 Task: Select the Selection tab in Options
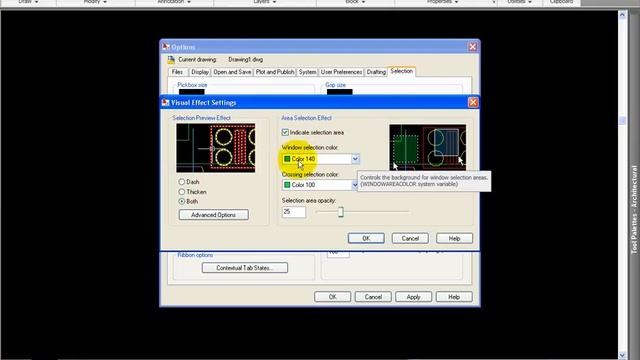[402, 71]
